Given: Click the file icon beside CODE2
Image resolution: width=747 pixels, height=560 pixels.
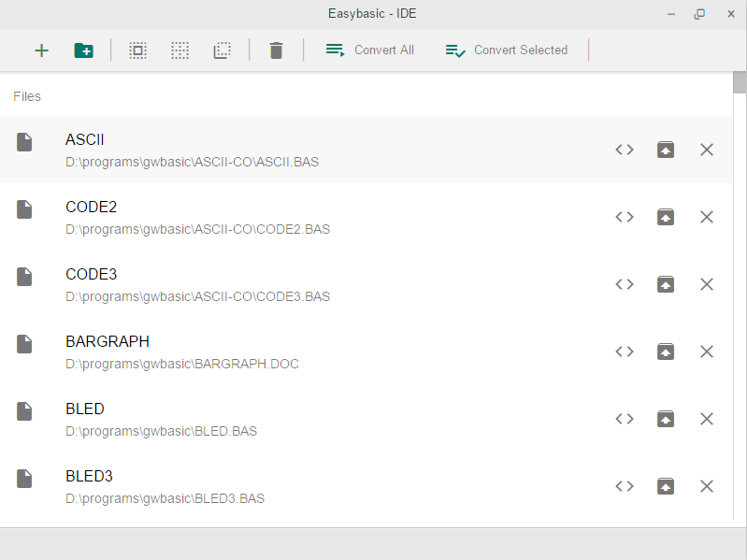Looking at the screenshot, I should click(24, 209).
